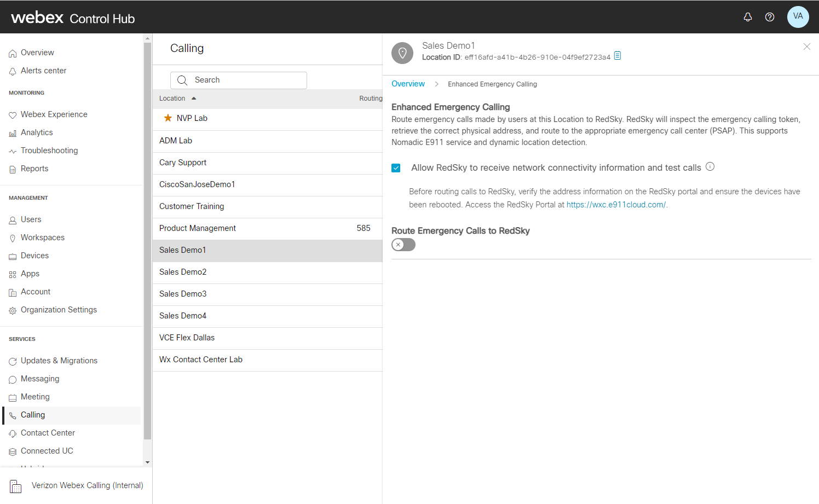Click the Devices icon in sidebar

13,257
